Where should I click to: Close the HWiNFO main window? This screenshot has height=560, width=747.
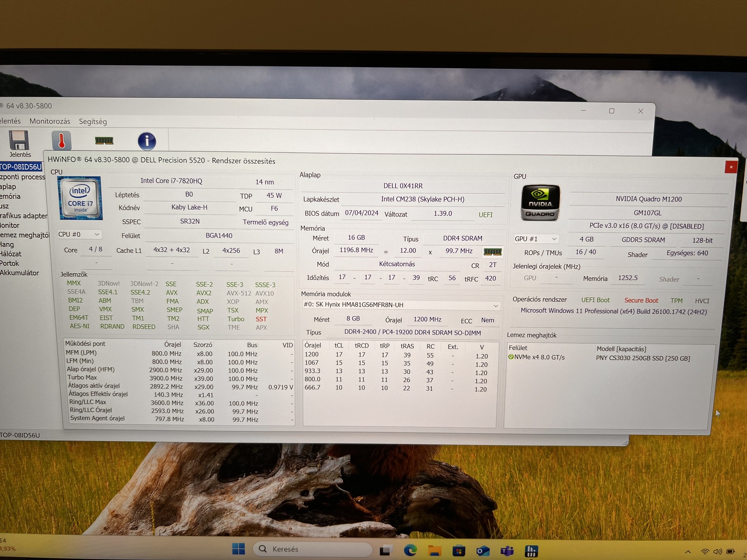point(641,111)
